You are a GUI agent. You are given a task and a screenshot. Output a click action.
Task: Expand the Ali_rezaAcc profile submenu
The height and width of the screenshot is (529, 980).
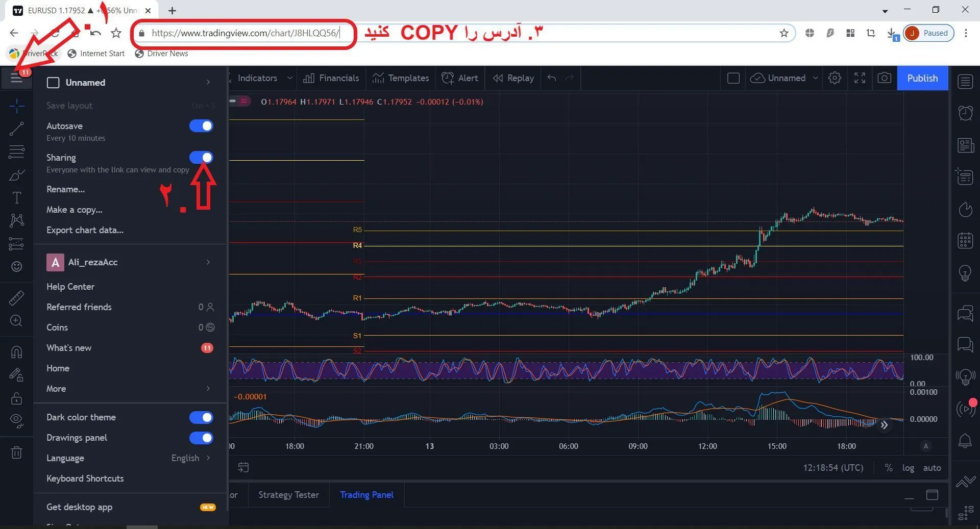pyautogui.click(x=208, y=262)
